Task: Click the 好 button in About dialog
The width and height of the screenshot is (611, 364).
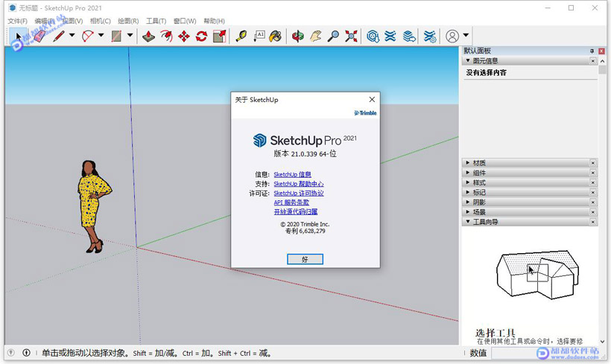Action: tap(305, 259)
